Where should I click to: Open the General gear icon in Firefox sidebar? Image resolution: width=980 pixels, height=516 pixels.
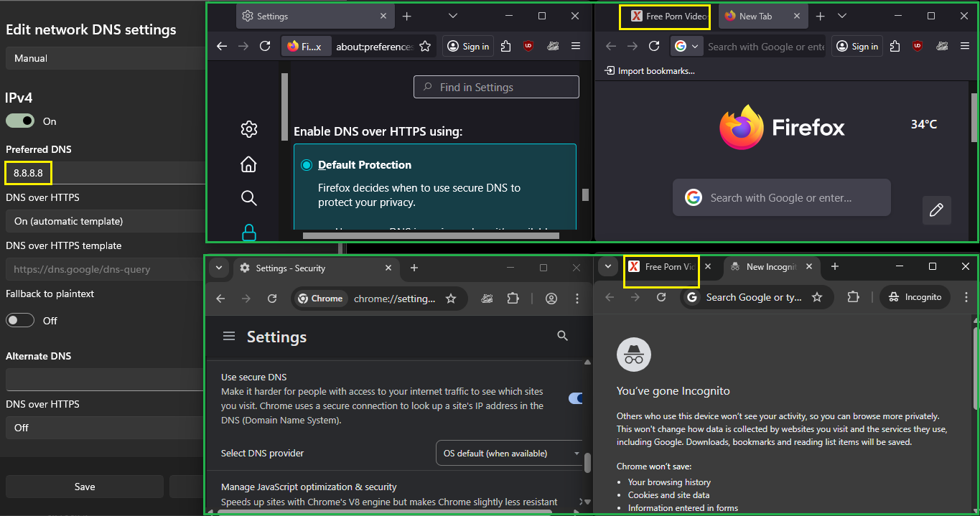tap(248, 129)
